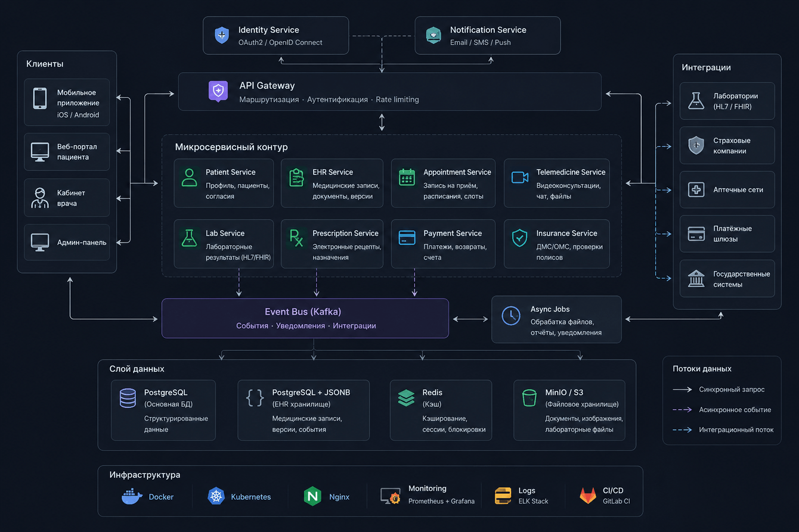Click the Patient Service user icon
The image size is (799, 532).
pos(189,178)
